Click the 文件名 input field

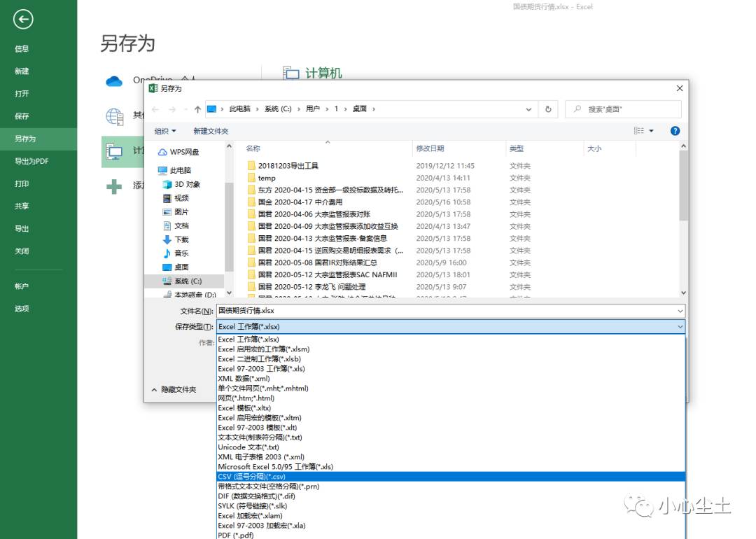pyautogui.click(x=446, y=311)
